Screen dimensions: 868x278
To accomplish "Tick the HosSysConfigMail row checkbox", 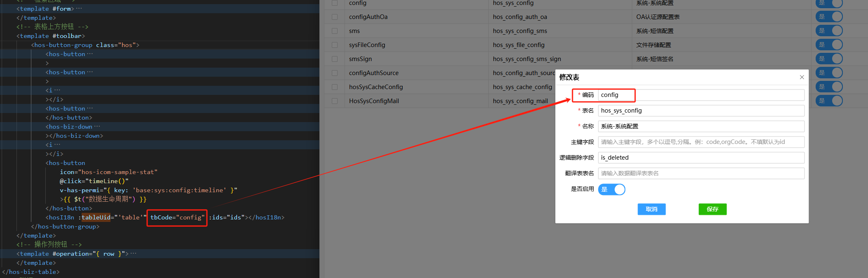I will pyautogui.click(x=335, y=101).
